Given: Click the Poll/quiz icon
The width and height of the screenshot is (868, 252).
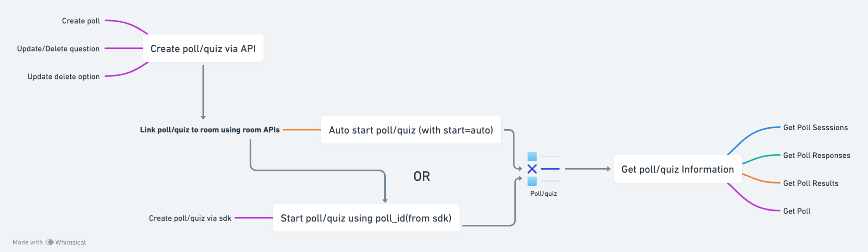Looking at the screenshot, I should (x=543, y=169).
